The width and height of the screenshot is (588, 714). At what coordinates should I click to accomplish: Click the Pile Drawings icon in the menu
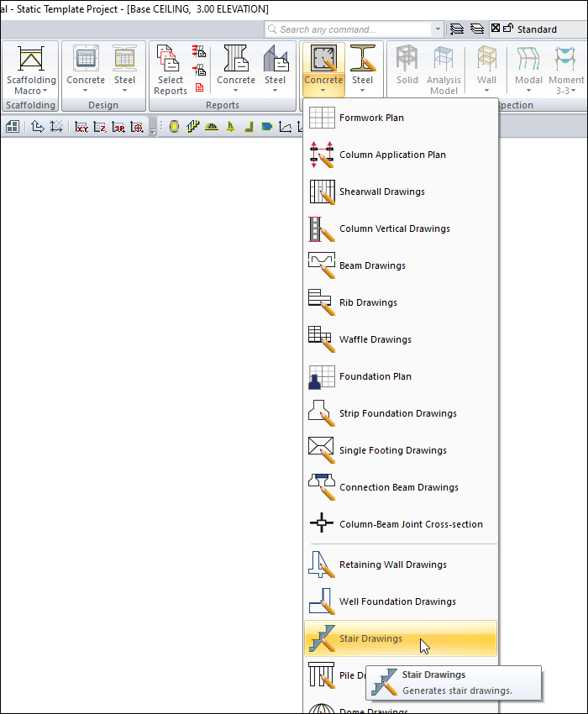[322, 675]
